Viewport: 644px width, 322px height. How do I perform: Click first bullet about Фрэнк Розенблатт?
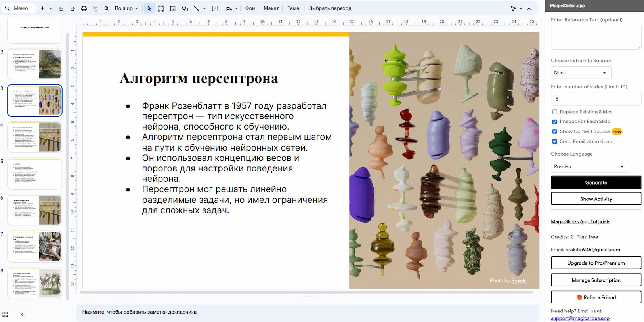click(x=234, y=116)
